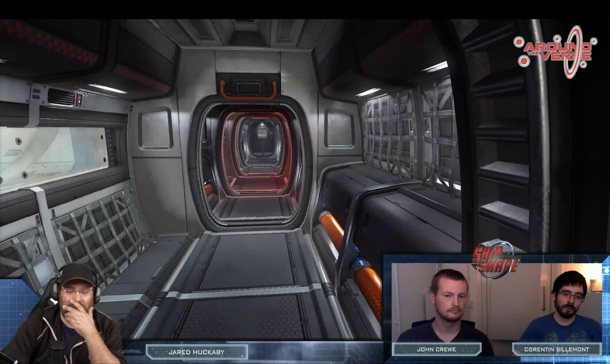Select the John Crewe name label
Viewport: 610px width, 364px height.
(x=436, y=349)
